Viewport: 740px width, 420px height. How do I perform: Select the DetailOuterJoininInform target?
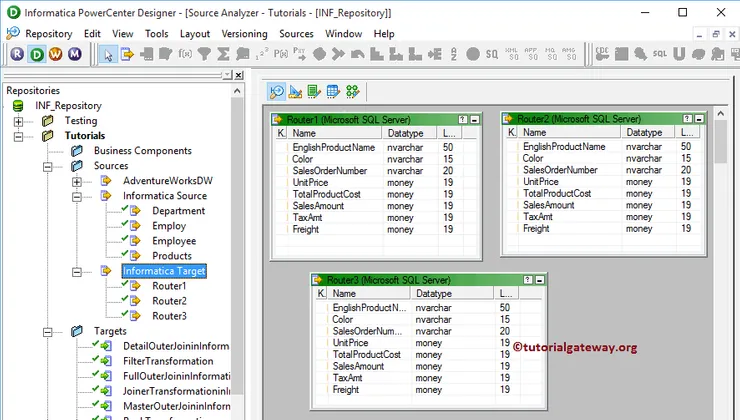[x=176, y=346]
